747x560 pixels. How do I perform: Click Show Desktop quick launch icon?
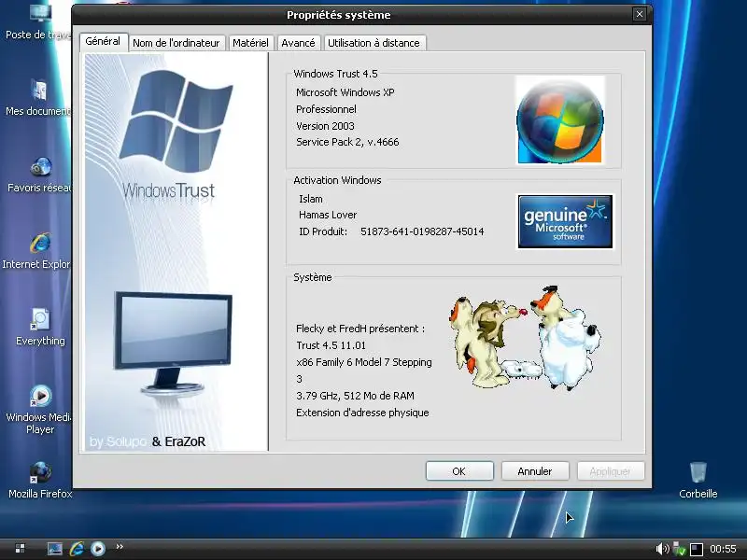[55, 549]
